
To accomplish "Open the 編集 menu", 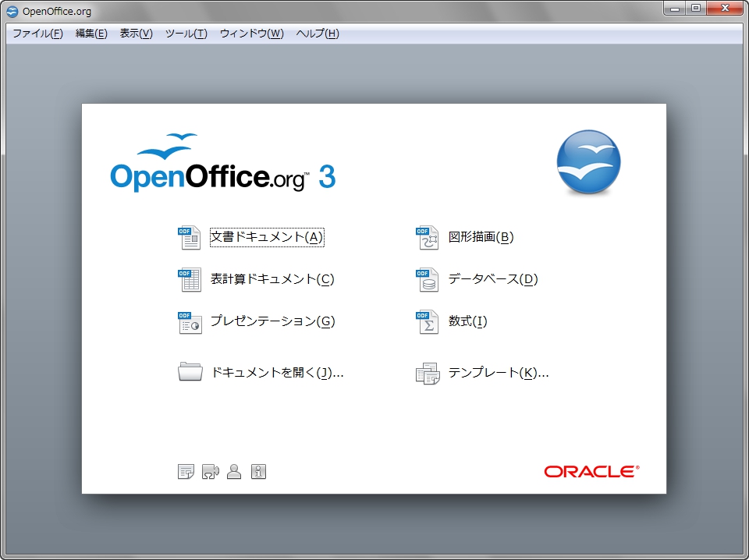I will [x=91, y=34].
